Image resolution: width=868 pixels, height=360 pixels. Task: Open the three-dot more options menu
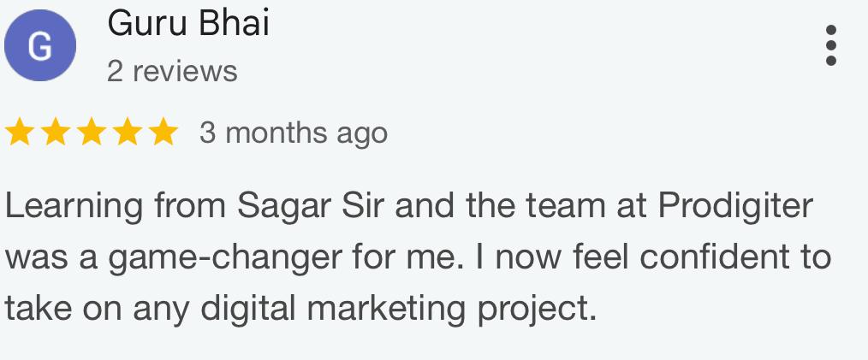tap(829, 45)
